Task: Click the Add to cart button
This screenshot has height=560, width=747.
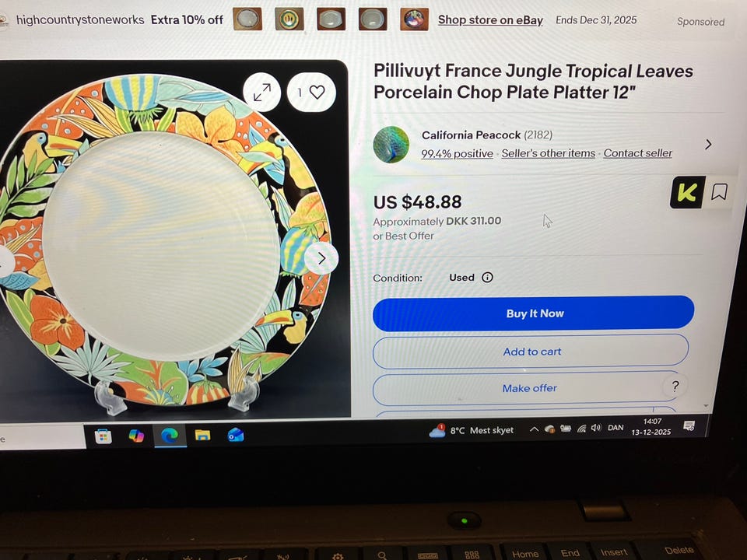Action: tap(531, 352)
